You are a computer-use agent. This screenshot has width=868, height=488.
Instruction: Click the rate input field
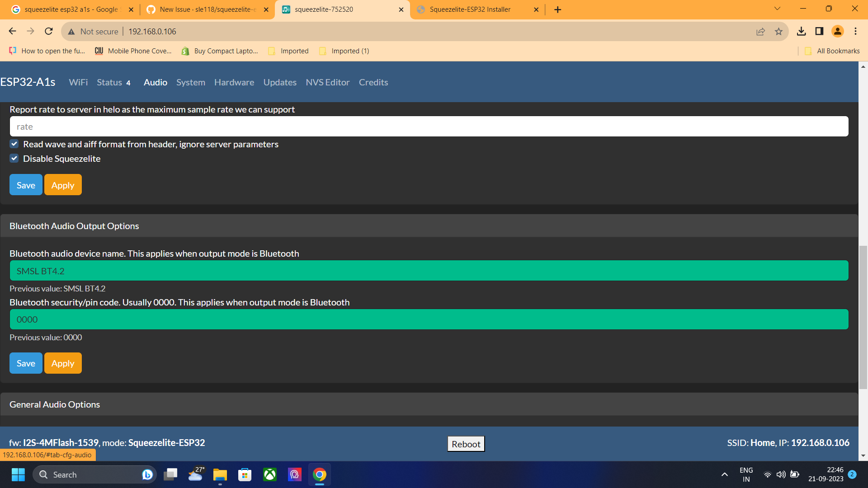pos(181,127)
